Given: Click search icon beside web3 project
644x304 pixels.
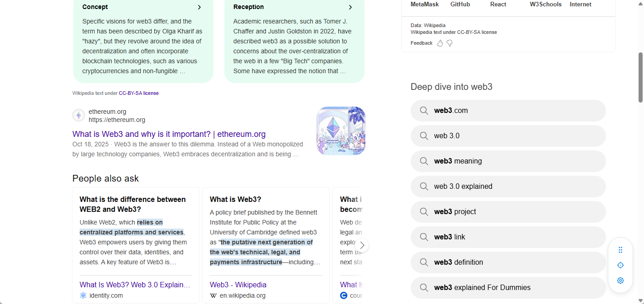Looking at the screenshot, I should [424, 212].
